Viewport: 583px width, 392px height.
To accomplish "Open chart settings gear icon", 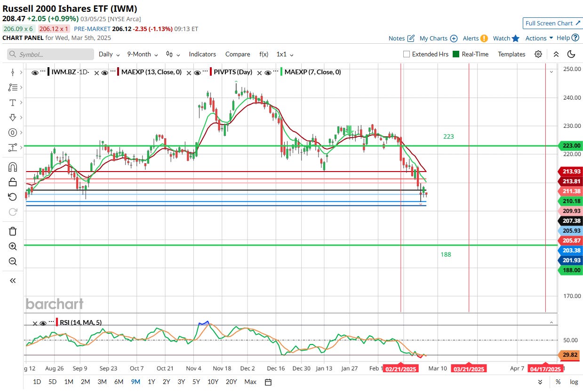I will 538,54.
